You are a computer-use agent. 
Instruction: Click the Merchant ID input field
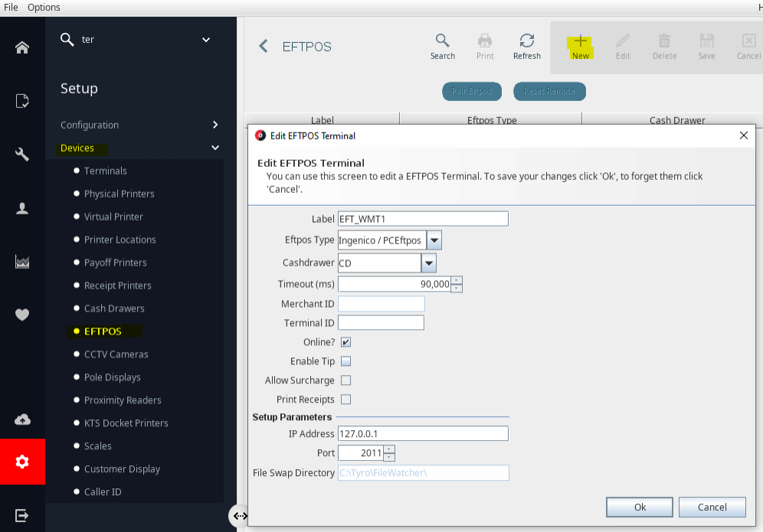tap(381, 304)
